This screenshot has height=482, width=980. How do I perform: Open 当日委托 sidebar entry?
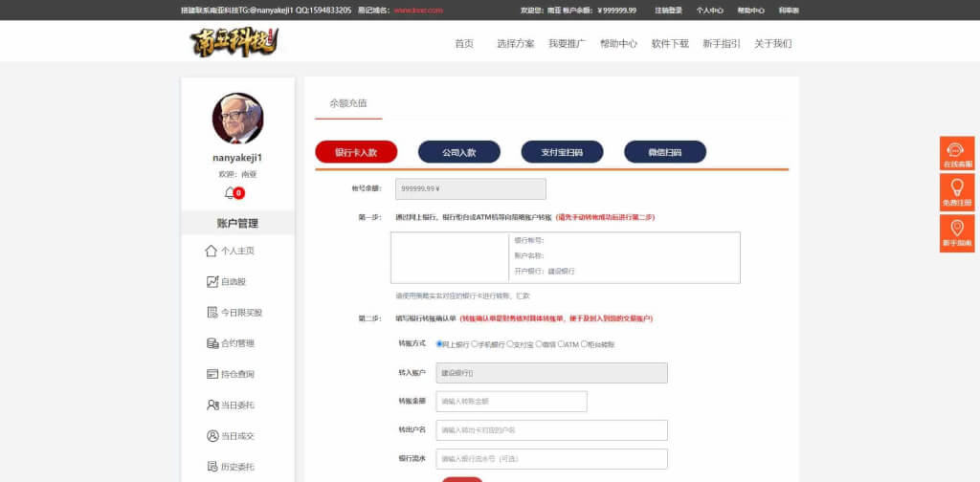click(x=237, y=405)
